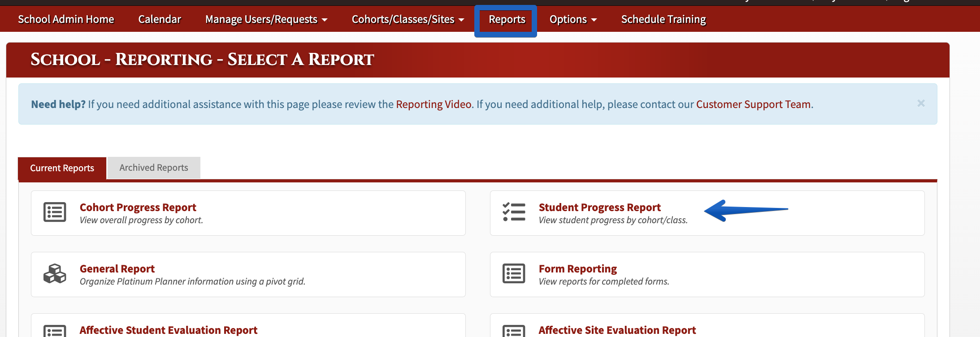
Task: Click 'View student progress by cohort/class.' text
Action: pos(613,220)
